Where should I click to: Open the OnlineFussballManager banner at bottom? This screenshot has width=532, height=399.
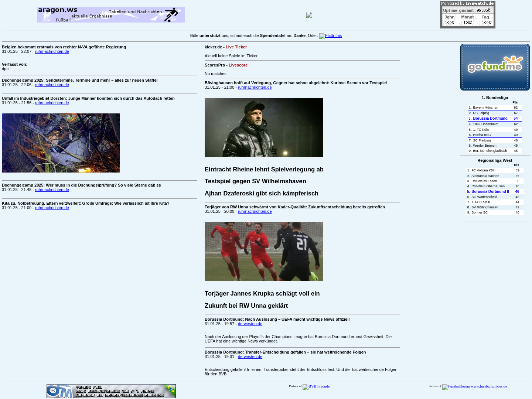111,391
